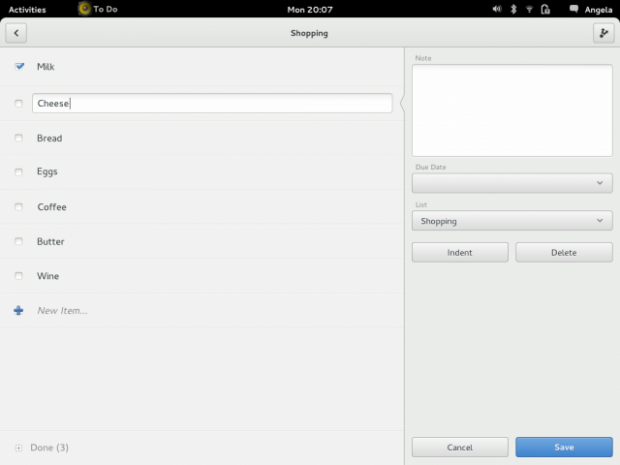The image size is (620, 465).
Task: Open the volume indicator in top bar
Action: point(497,9)
